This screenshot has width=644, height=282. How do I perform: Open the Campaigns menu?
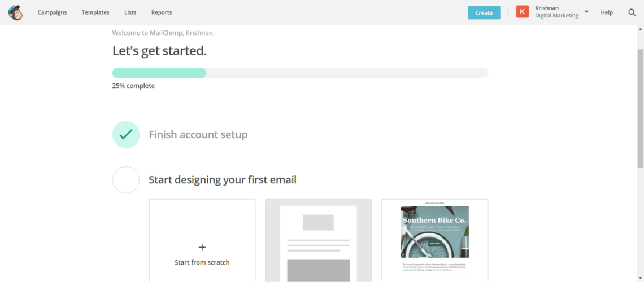(x=52, y=12)
